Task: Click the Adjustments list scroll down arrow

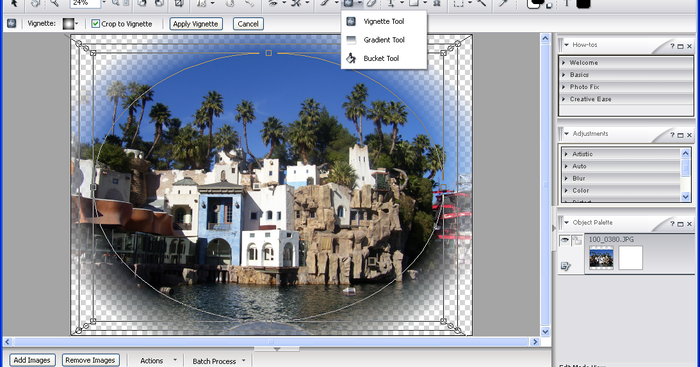Action: pyautogui.click(x=686, y=197)
